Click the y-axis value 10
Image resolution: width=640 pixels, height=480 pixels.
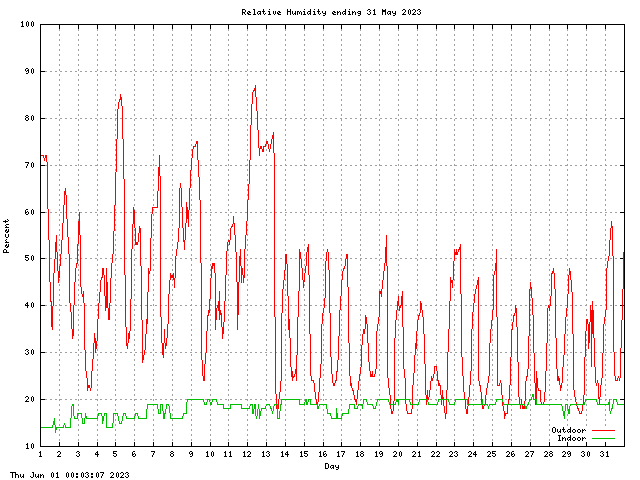30,446
